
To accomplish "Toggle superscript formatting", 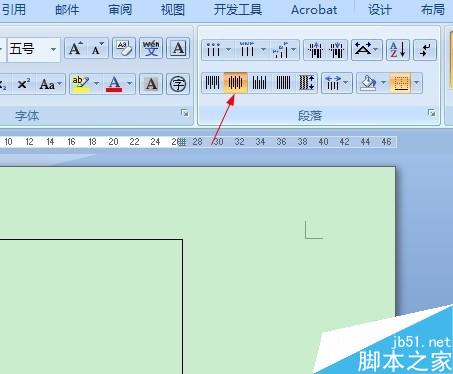I will (x=23, y=84).
